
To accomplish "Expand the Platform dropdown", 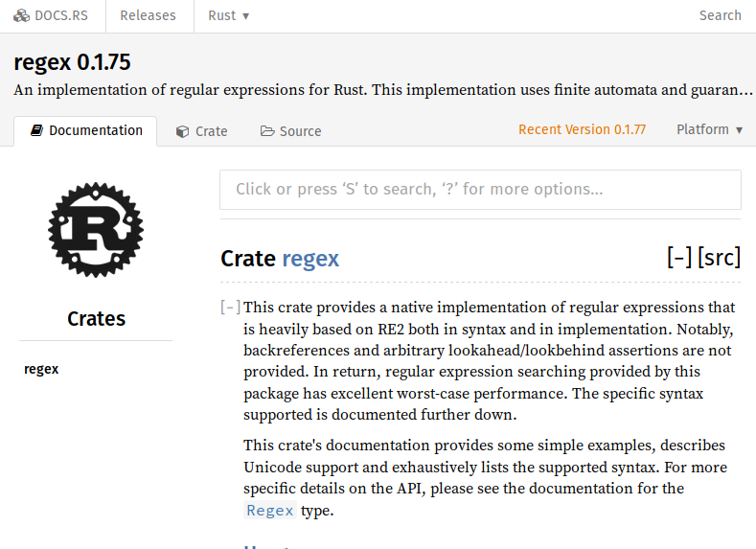I will pyautogui.click(x=709, y=129).
